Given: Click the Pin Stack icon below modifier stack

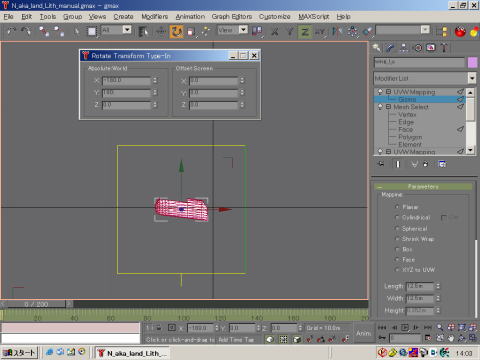Looking at the screenshot, I should pos(381,164).
